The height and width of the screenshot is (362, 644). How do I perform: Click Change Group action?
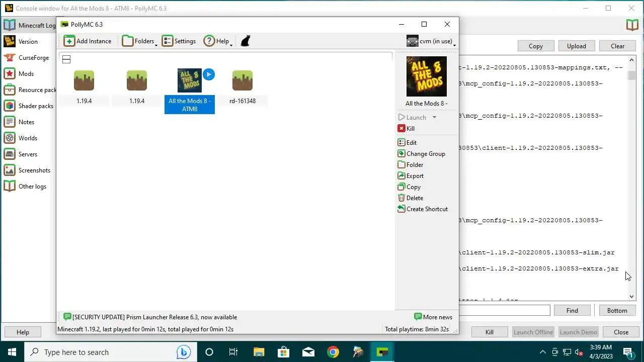click(x=422, y=154)
